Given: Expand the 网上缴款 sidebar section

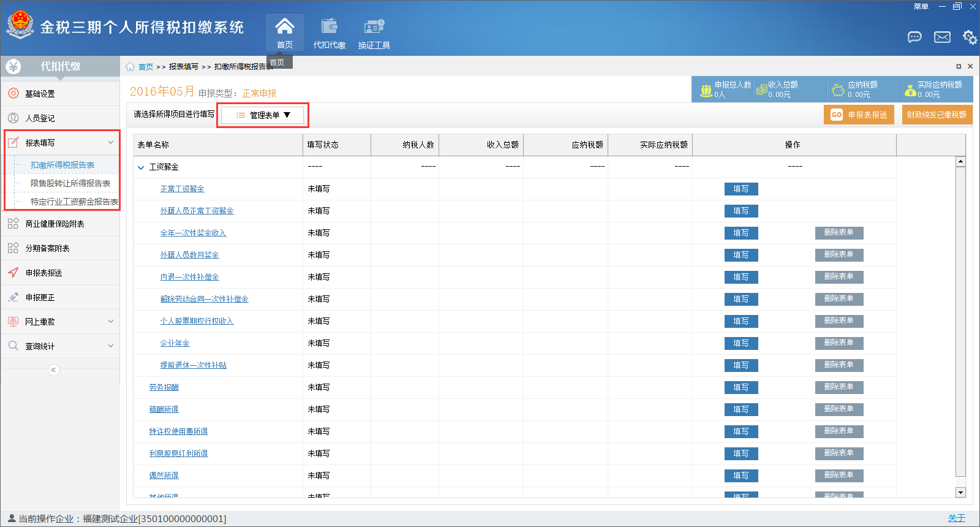Looking at the screenshot, I should point(111,321).
